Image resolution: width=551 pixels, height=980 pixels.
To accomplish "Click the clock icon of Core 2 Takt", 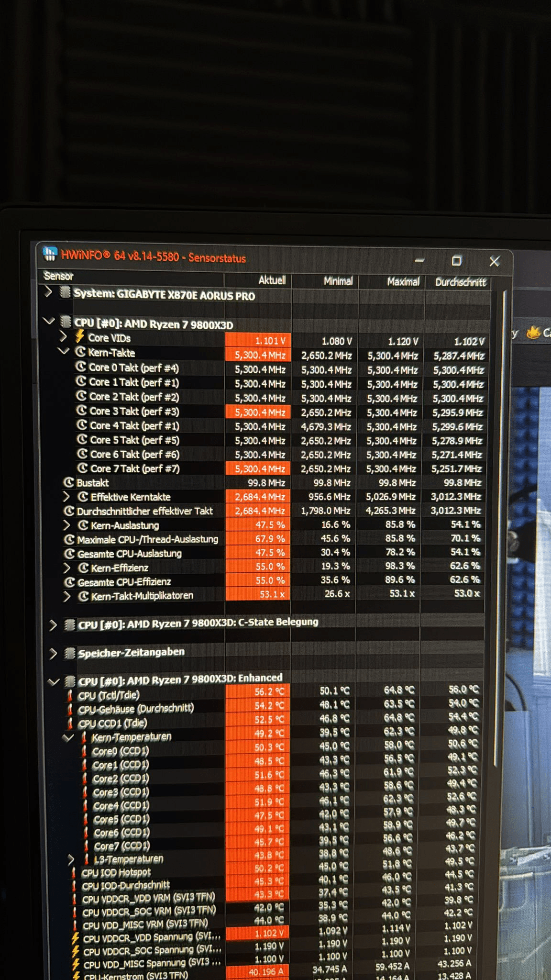I will (x=82, y=396).
